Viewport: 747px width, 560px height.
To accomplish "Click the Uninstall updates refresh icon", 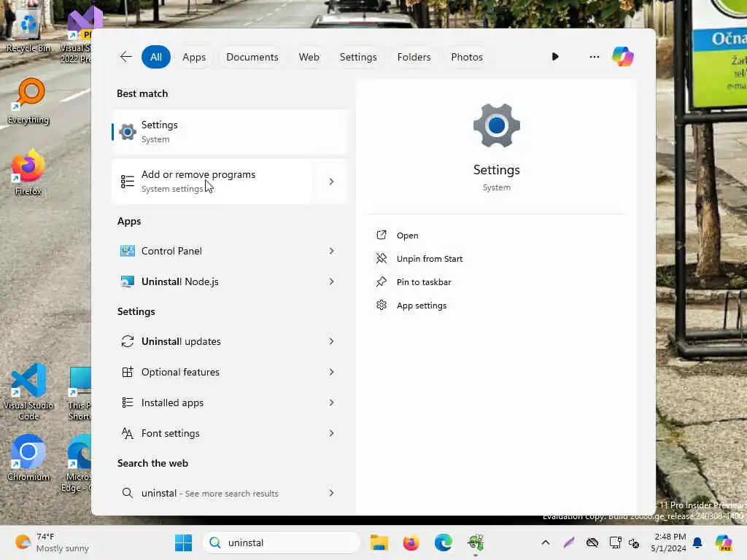I will pyautogui.click(x=127, y=341).
